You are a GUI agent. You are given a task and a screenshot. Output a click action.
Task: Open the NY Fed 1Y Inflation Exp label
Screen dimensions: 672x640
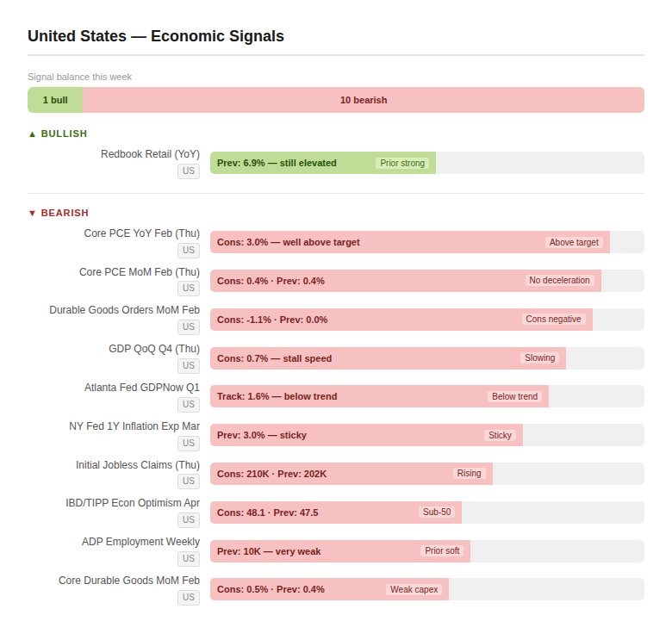(134, 426)
